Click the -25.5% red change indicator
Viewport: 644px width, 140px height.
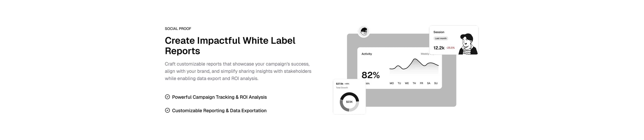coord(451,48)
